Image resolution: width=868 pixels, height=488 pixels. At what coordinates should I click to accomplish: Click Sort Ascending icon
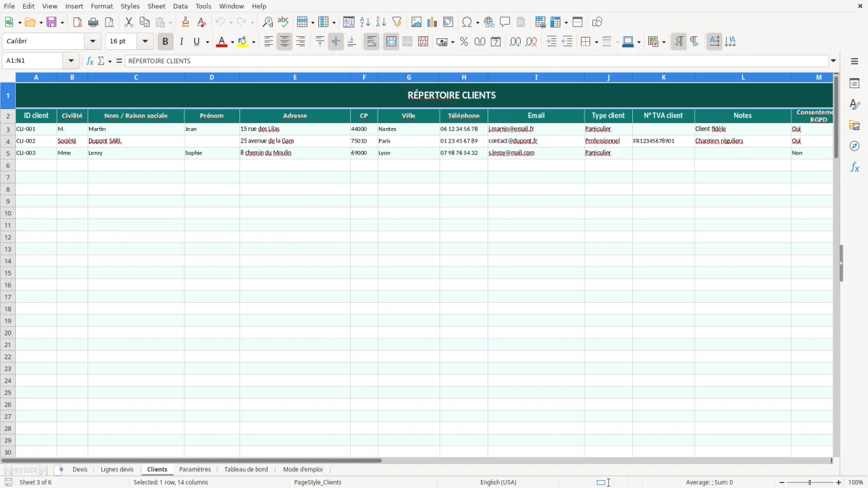(365, 22)
